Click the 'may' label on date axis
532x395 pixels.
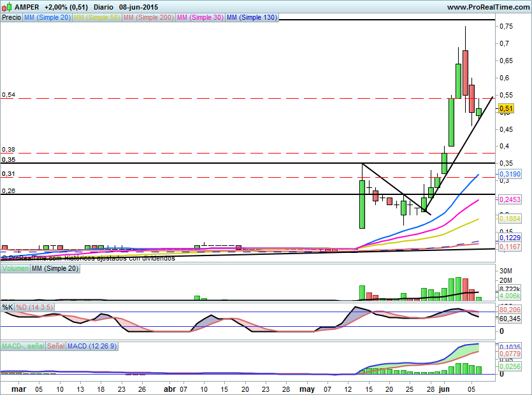tap(307, 388)
